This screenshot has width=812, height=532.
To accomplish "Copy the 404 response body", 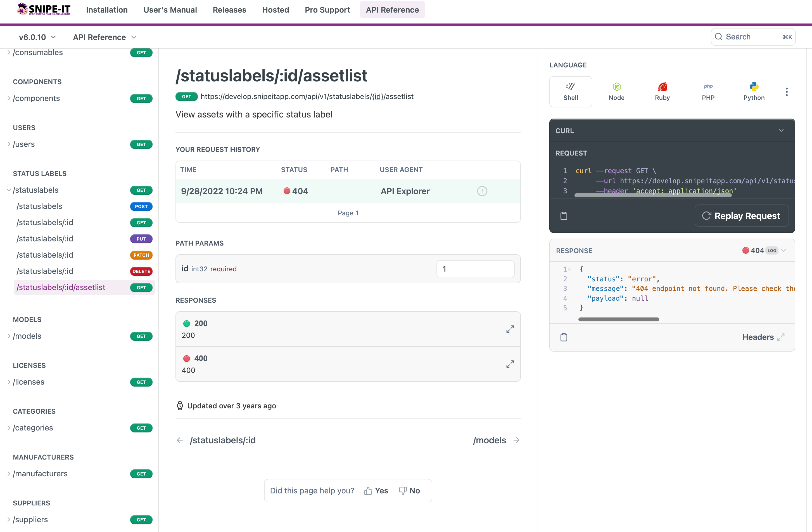I will click(564, 337).
